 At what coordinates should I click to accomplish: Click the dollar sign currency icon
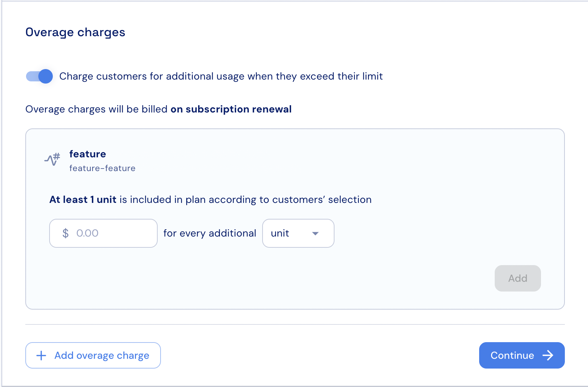[65, 233]
